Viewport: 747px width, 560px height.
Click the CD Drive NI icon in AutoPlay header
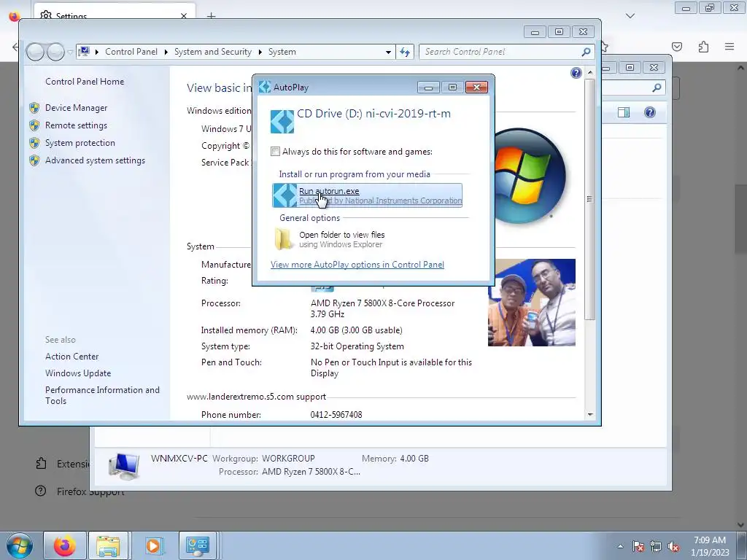click(x=282, y=122)
